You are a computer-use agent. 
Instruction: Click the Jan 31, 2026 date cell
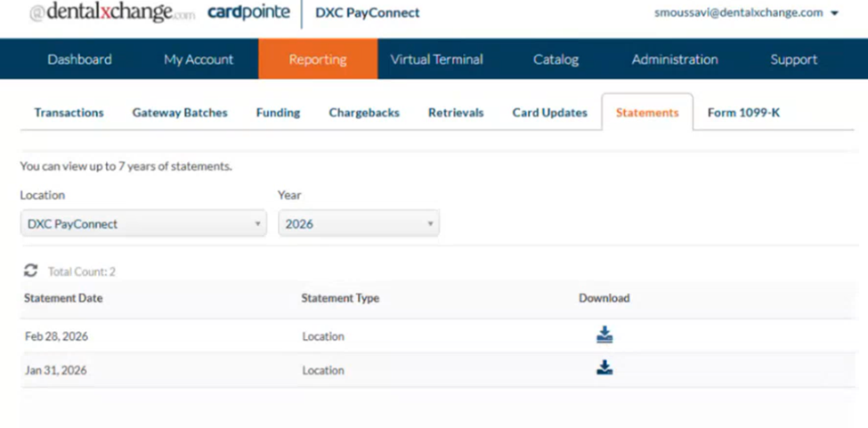tap(55, 370)
